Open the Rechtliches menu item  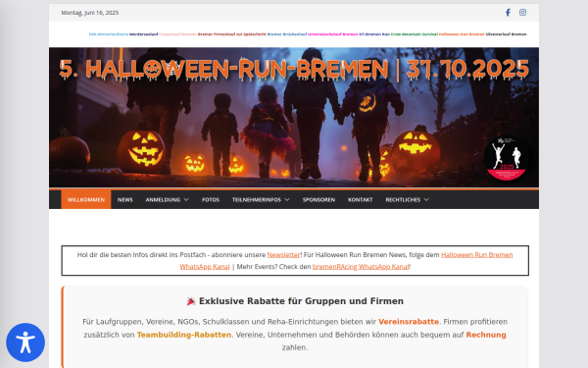pyautogui.click(x=403, y=200)
